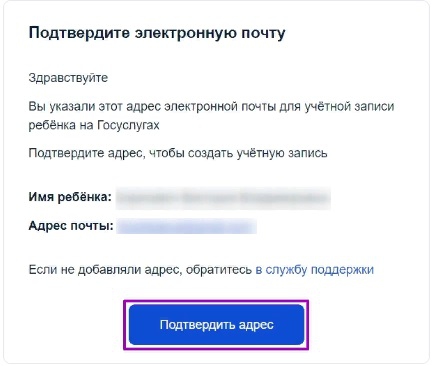Click the blurred email address link
The width and height of the screenshot is (433, 366).
(x=187, y=226)
